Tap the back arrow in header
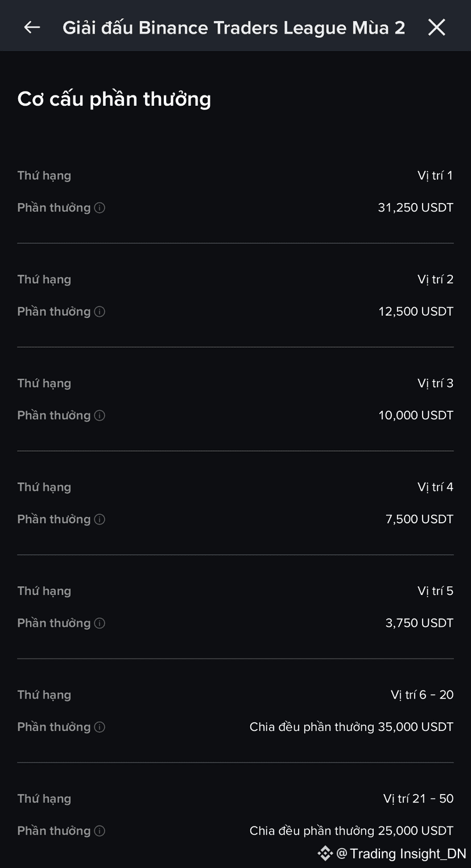The width and height of the screenshot is (471, 868). tap(32, 27)
